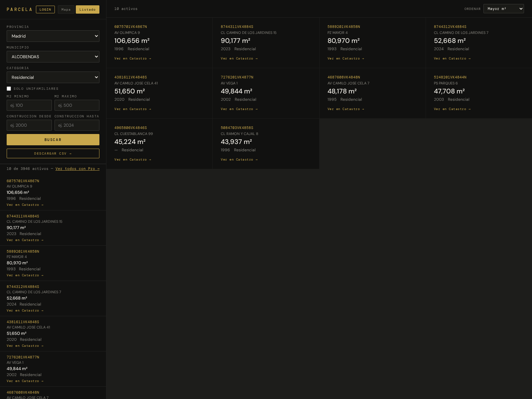
Task: Focus the M2 Maximo input field
Action: coord(77,105)
